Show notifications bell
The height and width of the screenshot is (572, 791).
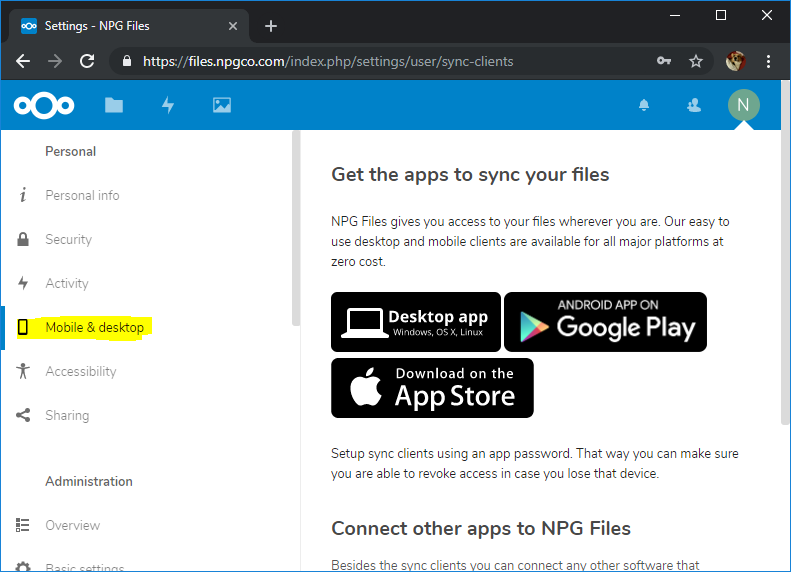point(644,105)
